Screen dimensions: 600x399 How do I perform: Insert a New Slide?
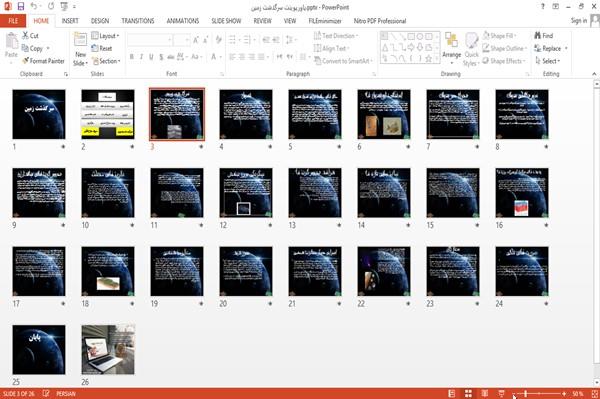click(80, 49)
